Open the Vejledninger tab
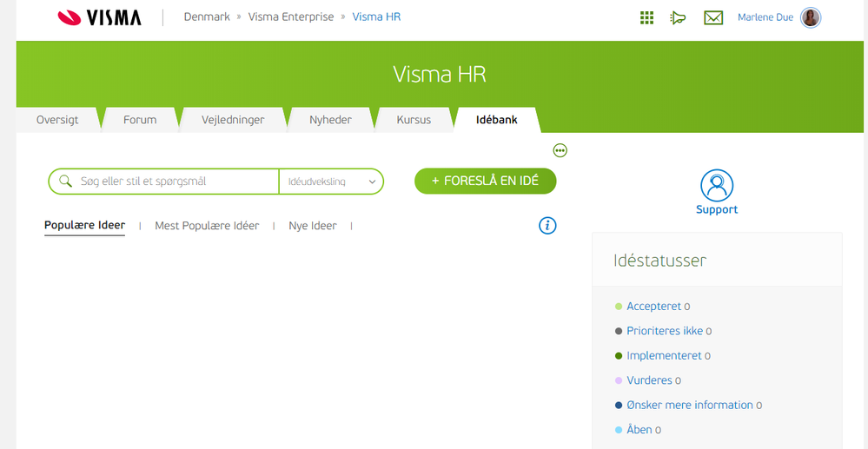The width and height of the screenshot is (868, 449). coord(233,120)
